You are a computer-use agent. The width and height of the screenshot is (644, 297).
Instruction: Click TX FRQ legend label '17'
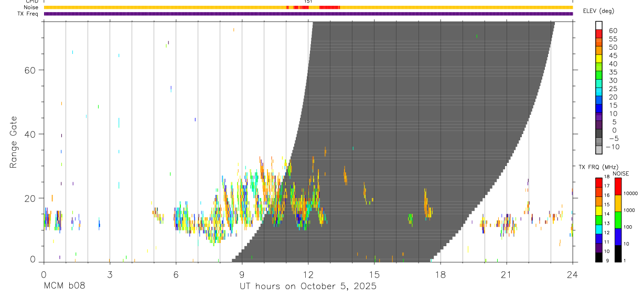606,186
